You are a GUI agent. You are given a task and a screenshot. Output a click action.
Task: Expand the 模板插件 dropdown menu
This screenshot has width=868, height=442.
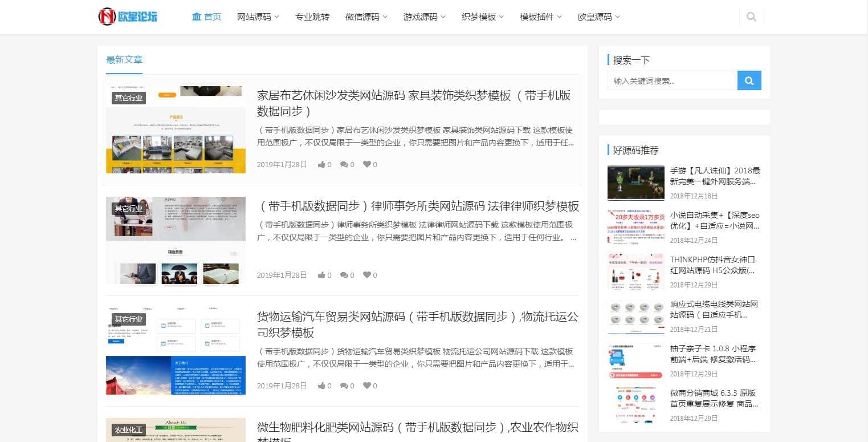(541, 17)
